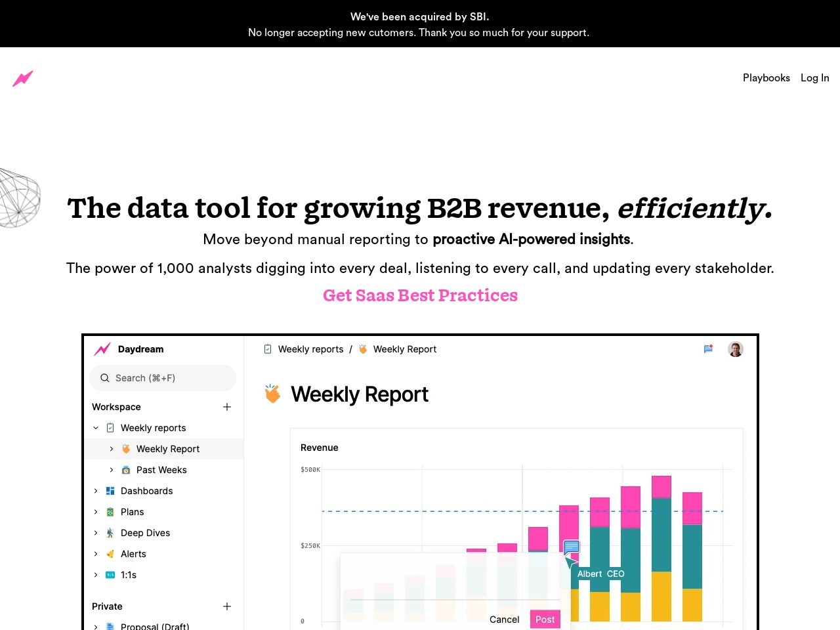Click the Albert CEO cursor label
The height and width of the screenshot is (630, 840).
[601, 574]
